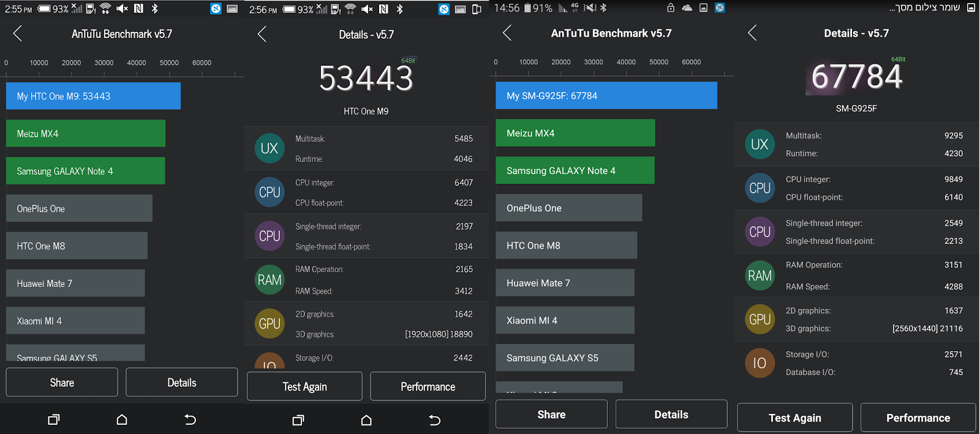Screen dimensions: 980x434
Task: Tap 'Multitask: 5485' row on HTC details
Action: (x=383, y=139)
